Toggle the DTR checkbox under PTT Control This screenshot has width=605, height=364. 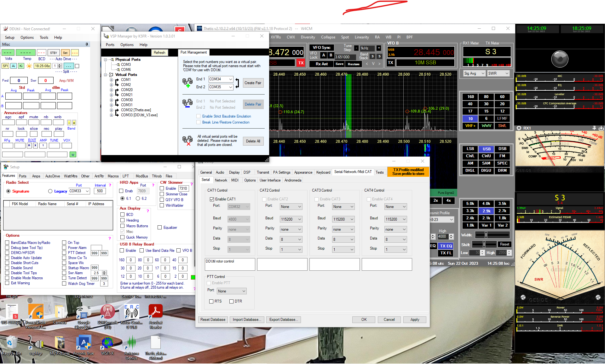pyautogui.click(x=232, y=301)
